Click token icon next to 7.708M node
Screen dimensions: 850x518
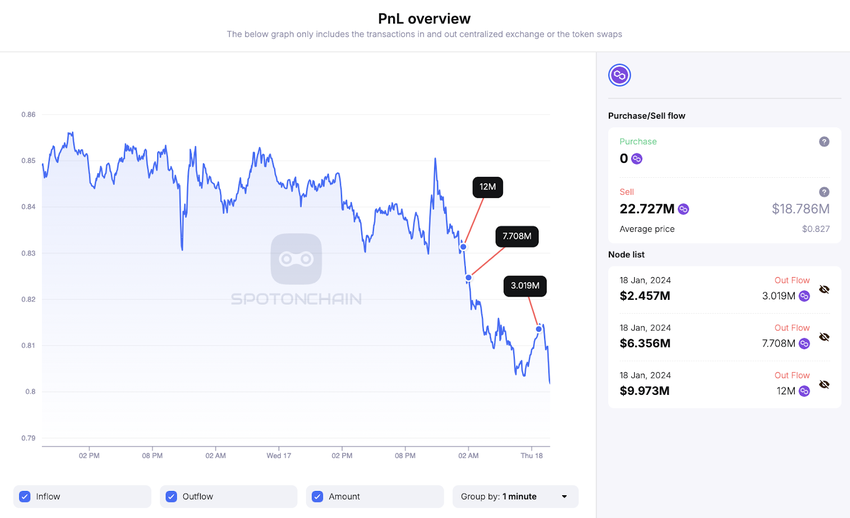[804, 344]
